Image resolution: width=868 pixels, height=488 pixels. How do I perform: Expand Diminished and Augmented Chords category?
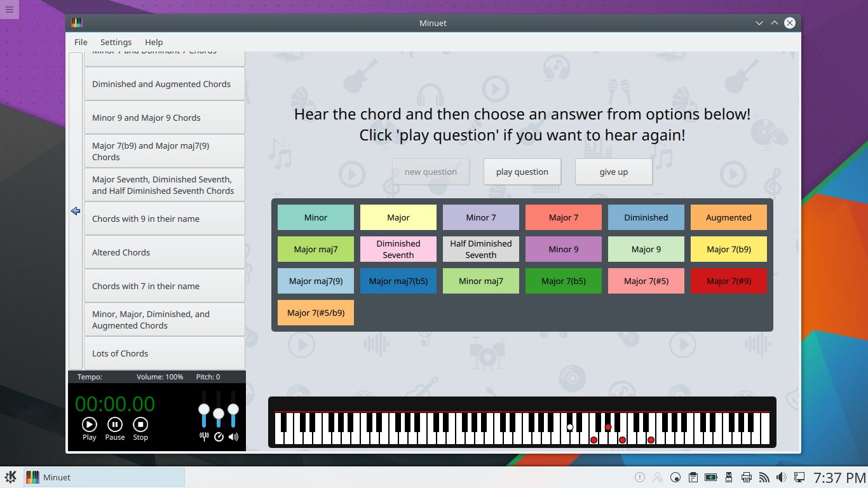point(164,84)
